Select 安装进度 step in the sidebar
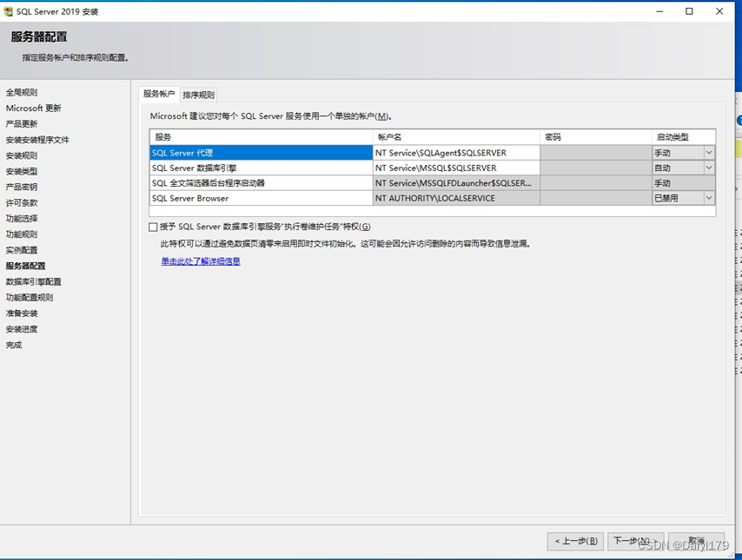 pos(22,329)
